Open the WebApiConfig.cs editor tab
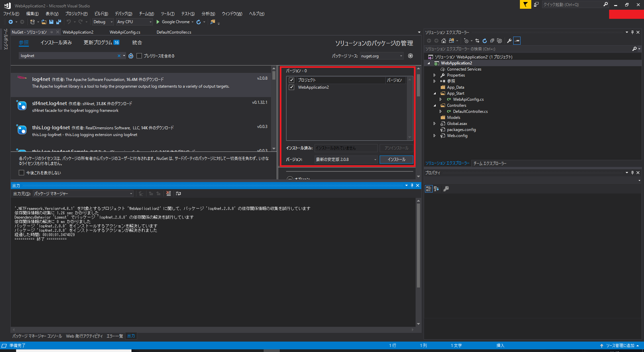The image size is (644, 352). [x=125, y=32]
